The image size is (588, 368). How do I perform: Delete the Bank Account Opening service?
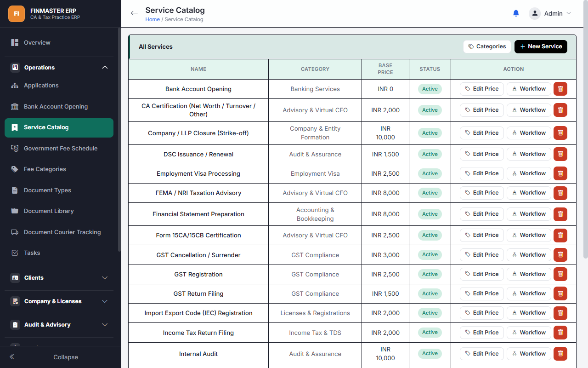(560, 89)
